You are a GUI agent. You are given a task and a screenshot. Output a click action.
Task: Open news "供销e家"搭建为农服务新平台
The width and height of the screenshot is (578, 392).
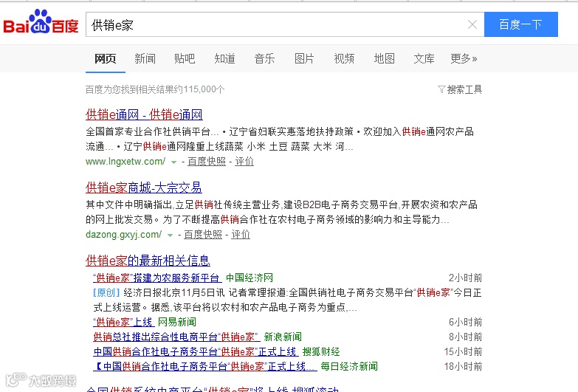point(157,278)
